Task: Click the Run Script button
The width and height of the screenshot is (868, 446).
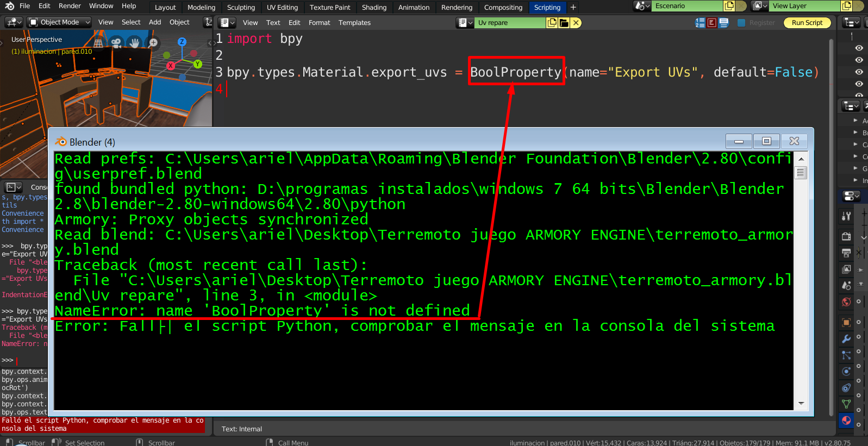Action: (x=807, y=22)
